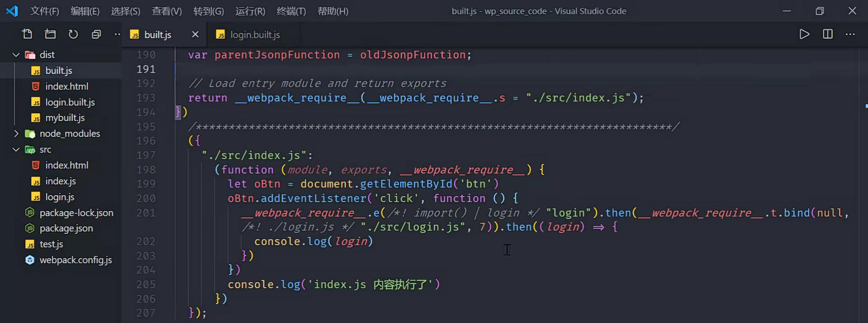The image size is (868, 323).
Task: Open webpack.config.js from the explorer
Action: coord(76,260)
